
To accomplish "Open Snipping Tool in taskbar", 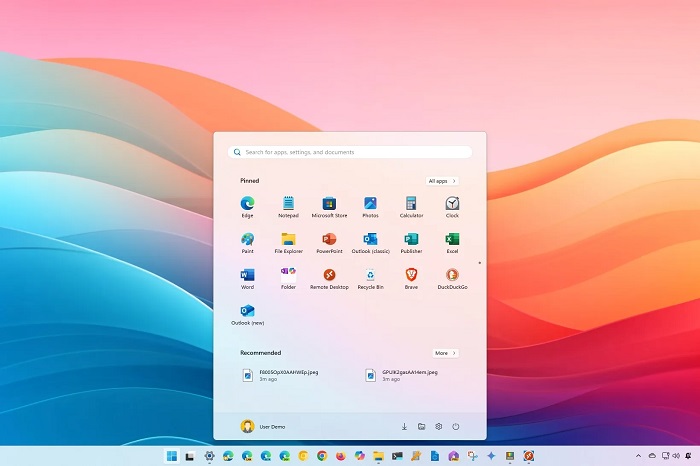I will pyautogui.click(x=472, y=456).
